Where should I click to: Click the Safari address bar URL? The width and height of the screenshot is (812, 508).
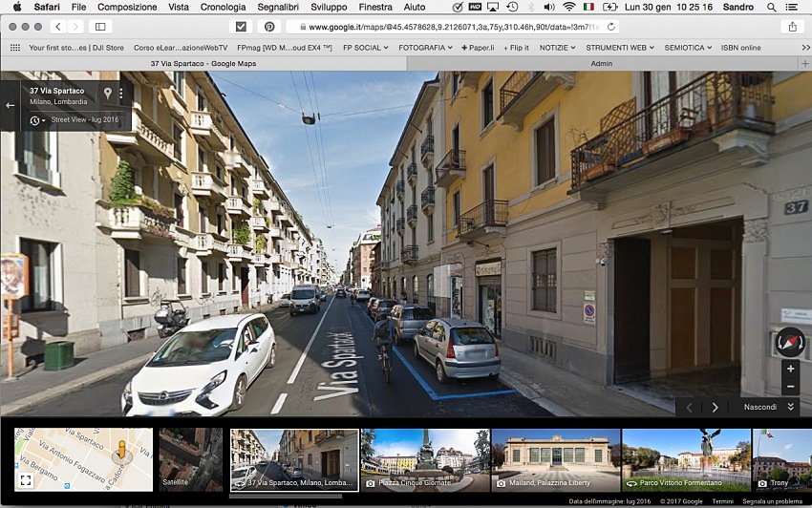coord(453,27)
